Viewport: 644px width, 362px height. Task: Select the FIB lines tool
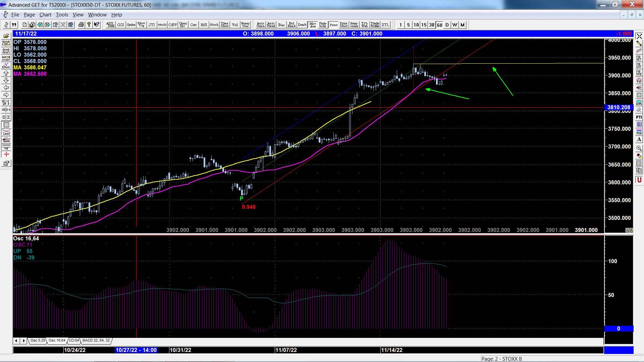(6, 147)
